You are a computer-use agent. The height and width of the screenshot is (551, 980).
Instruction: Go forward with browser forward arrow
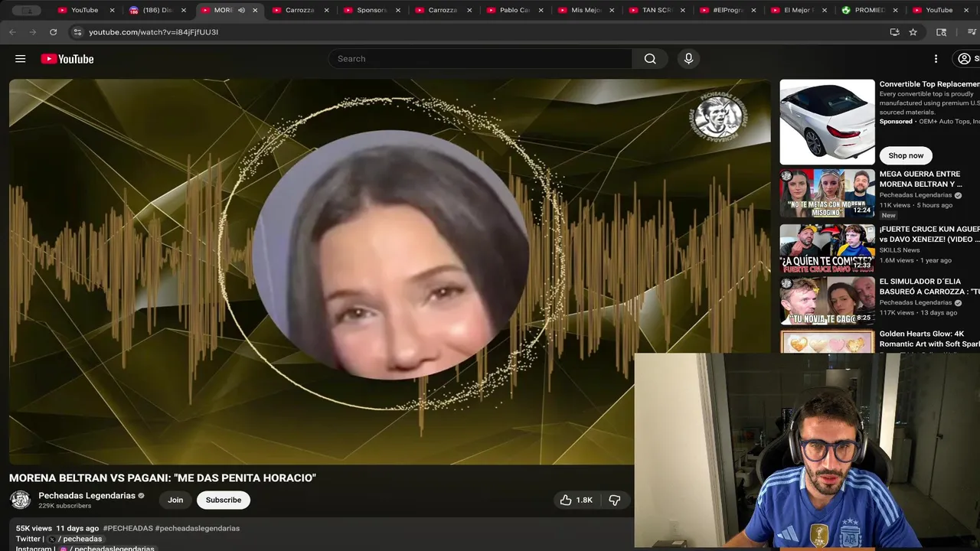tap(32, 32)
